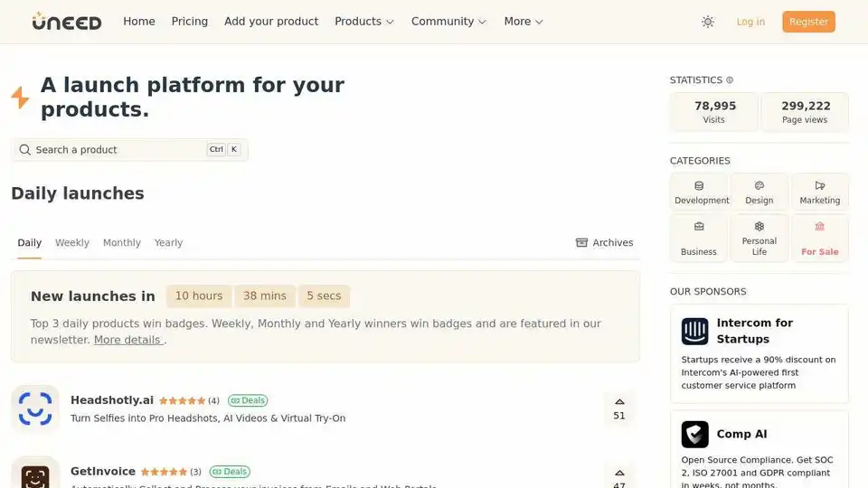Click the Ctrl key shortcut hint
This screenshot has height=488, width=868.
pyautogui.click(x=216, y=149)
